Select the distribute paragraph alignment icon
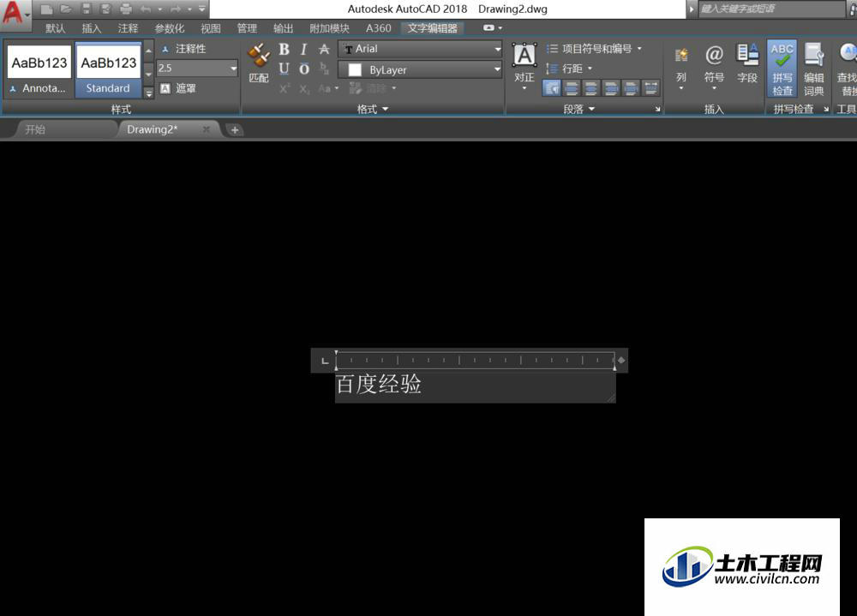The width and height of the screenshot is (857, 616). tap(650, 88)
